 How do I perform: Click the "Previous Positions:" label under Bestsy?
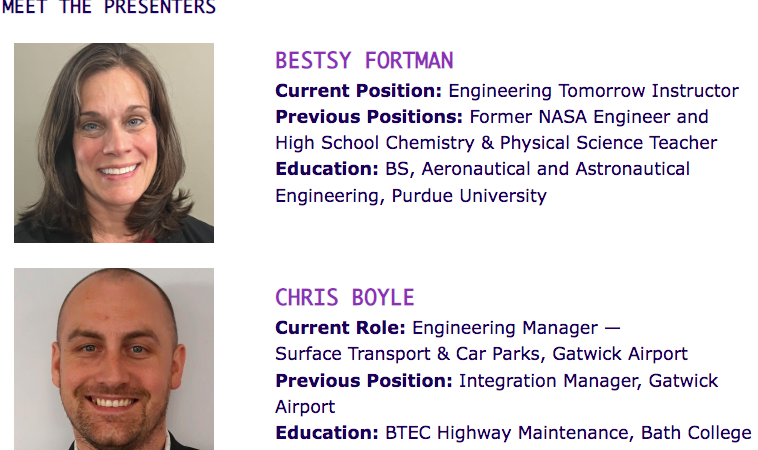coord(369,117)
